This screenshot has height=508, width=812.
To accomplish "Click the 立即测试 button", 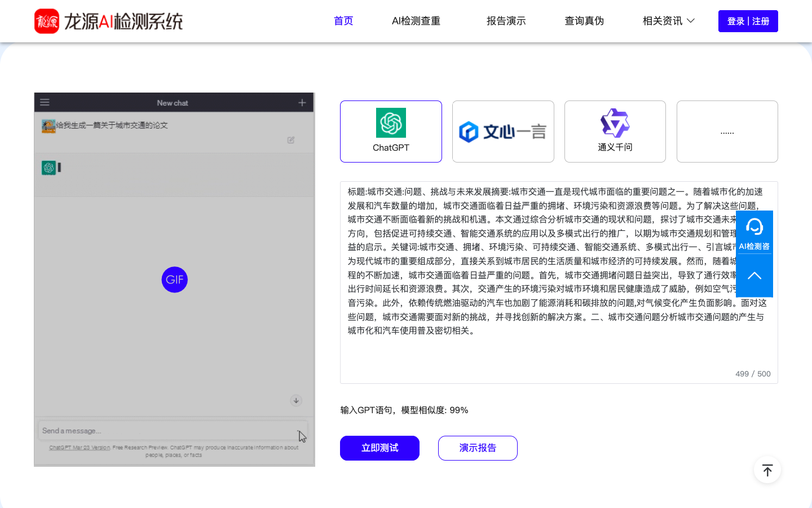I will [x=379, y=448].
